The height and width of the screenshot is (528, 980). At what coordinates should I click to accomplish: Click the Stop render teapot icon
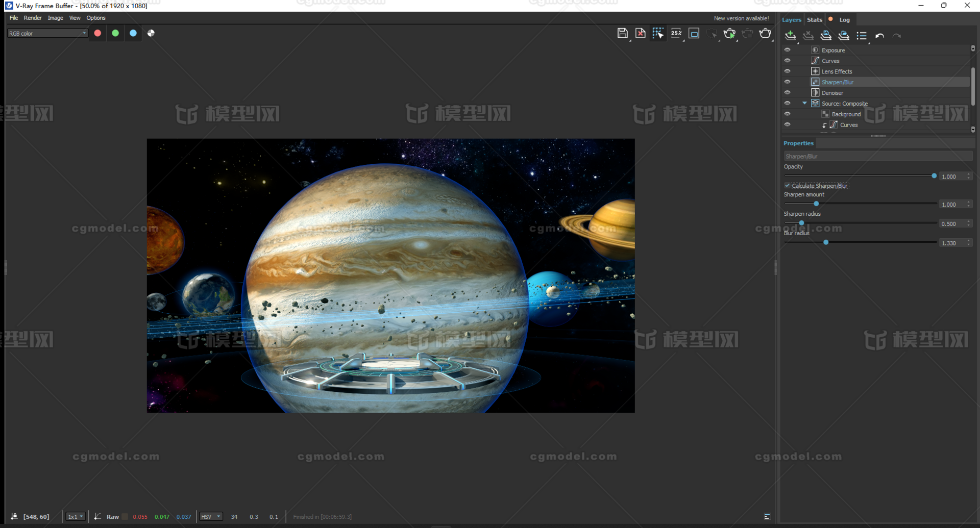pyautogui.click(x=748, y=34)
